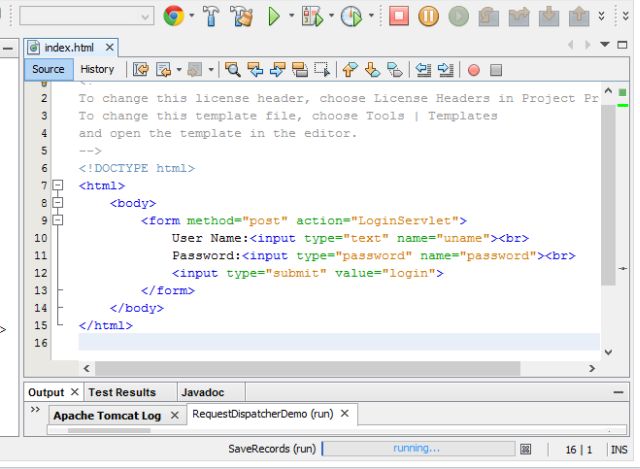640x469 pixels.
Task: Open the Output tab
Action: pyautogui.click(x=46, y=393)
